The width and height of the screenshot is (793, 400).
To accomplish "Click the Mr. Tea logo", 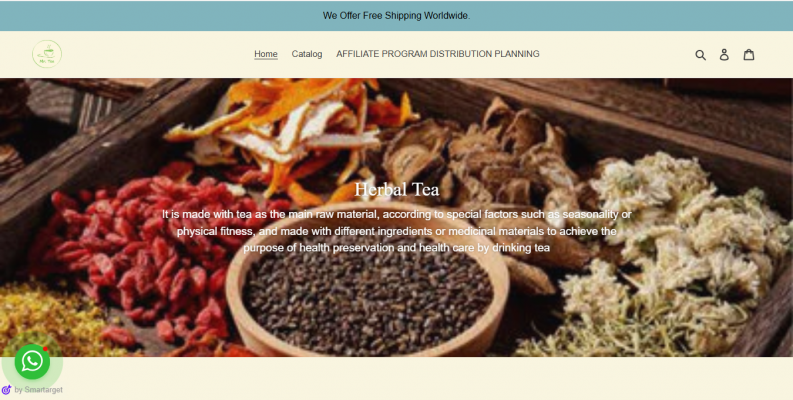I will pyautogui.click(x=47, y=54).
